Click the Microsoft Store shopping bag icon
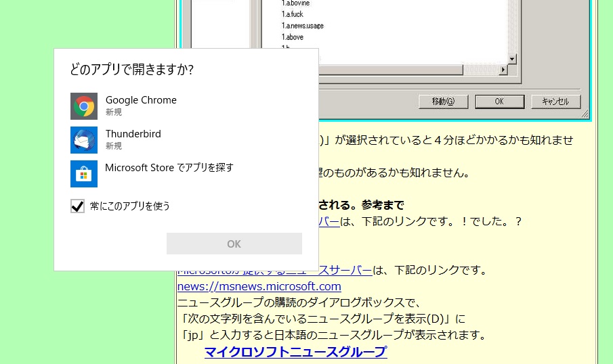The height and width of the screenshot is (364, 613). pos(84,174)
